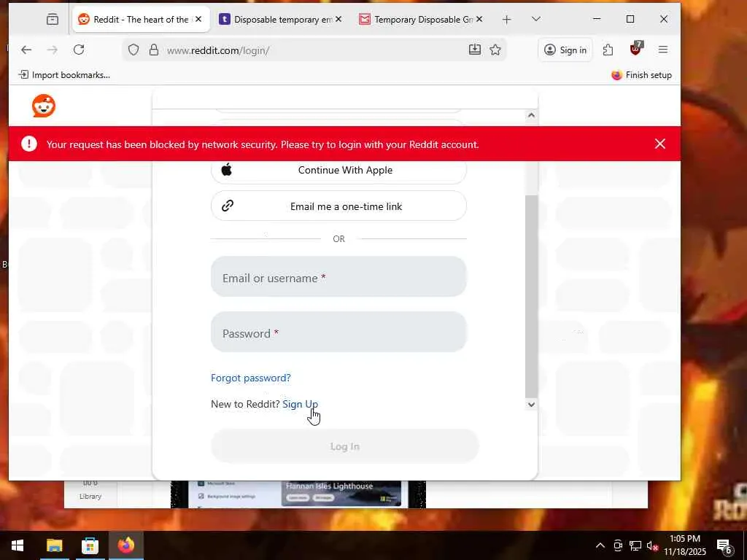Click the address bar URL field

[x=314, y=50]
